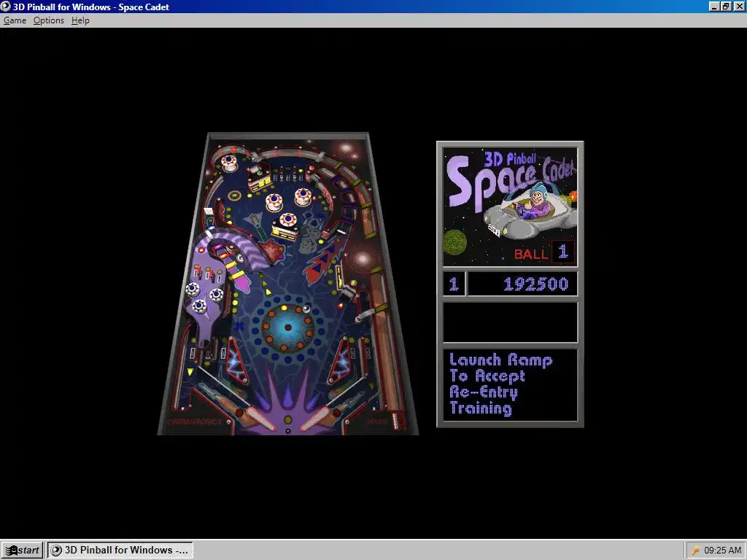Click the left flipper
The image size is (747, 560).
[260, 419]
